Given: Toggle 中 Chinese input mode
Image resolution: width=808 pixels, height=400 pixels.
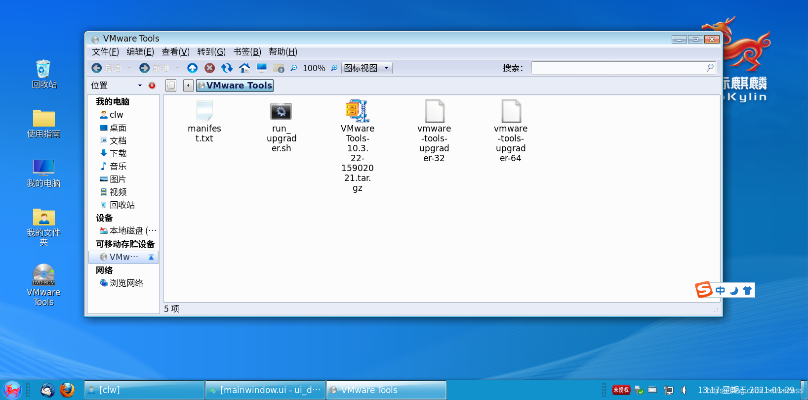Looking at the screenshot, I should tap(720, 291).
